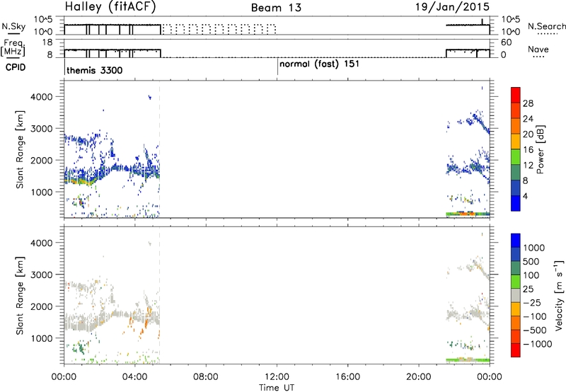Click the 'Nave' legend label
This screenshot has width=566, height=392.
pos(538,49)
